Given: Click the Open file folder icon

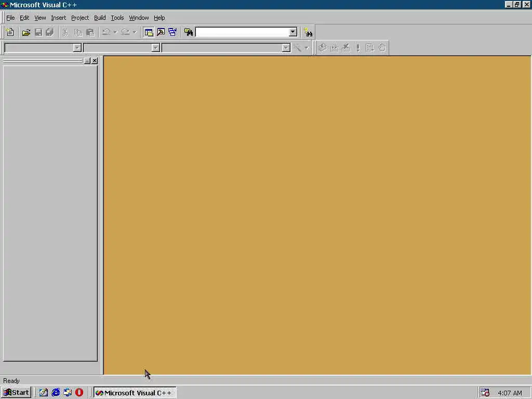Looking at the screenshot, I should (26, 32).
